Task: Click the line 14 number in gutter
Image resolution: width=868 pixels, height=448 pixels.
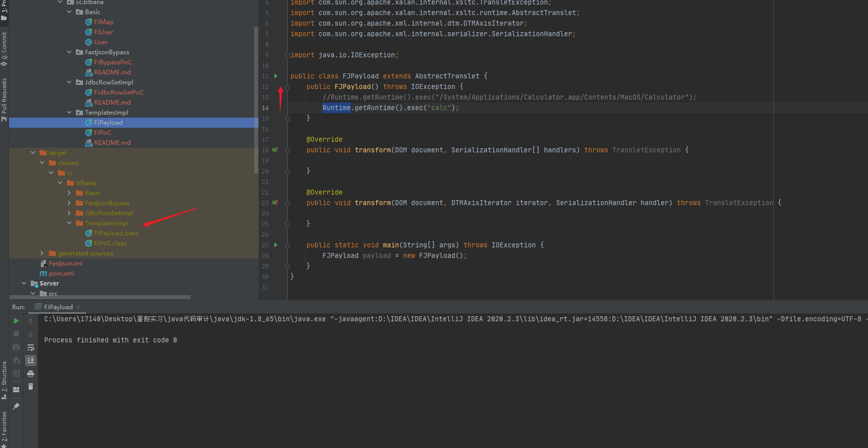Action: [x=265, y=108]
